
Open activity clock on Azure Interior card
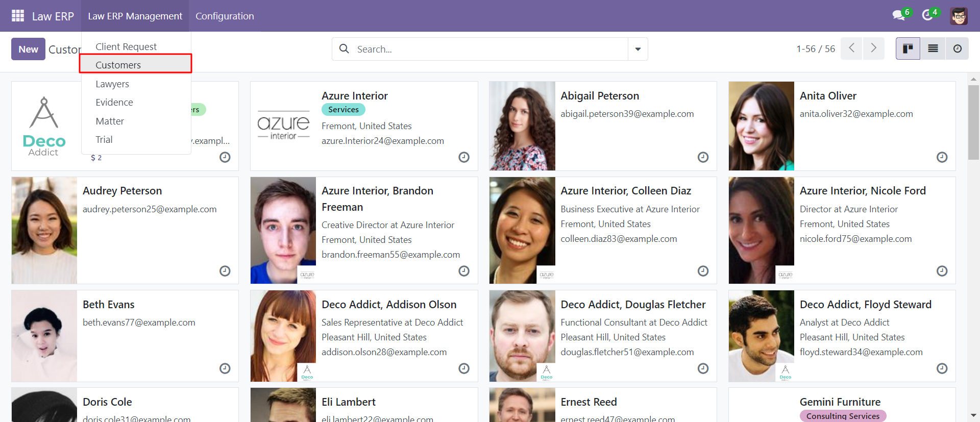click(x=464, y=157)
